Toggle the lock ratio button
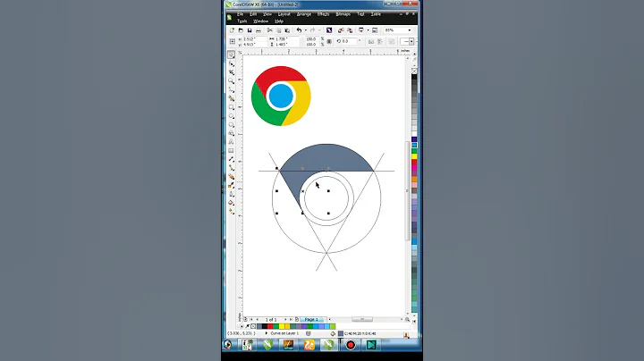 click(x=329, y=41)
